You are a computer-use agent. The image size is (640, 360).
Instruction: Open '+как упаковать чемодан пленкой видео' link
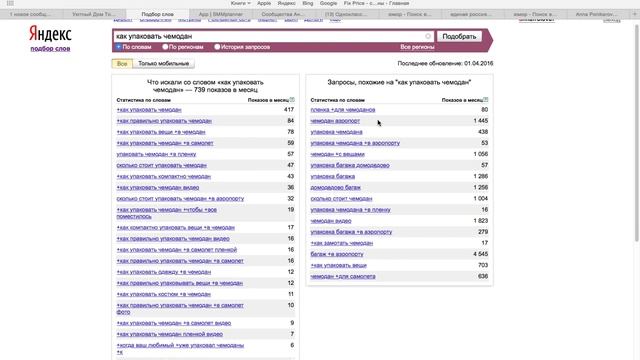[x=170, y=334]
